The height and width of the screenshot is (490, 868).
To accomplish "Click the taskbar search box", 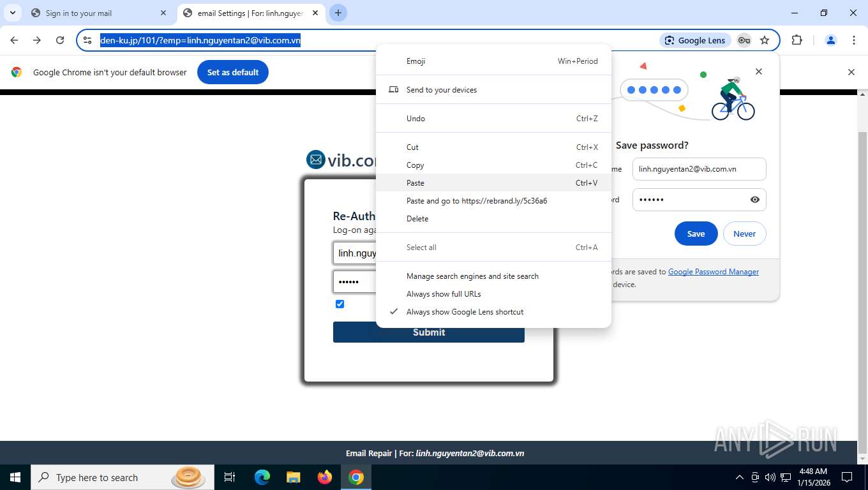I will [123, 477].
